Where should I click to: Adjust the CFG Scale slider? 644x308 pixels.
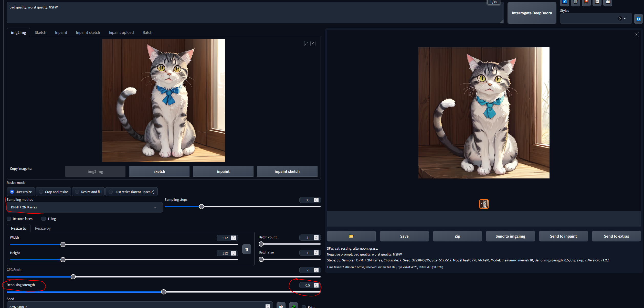[x=73, y=277]
